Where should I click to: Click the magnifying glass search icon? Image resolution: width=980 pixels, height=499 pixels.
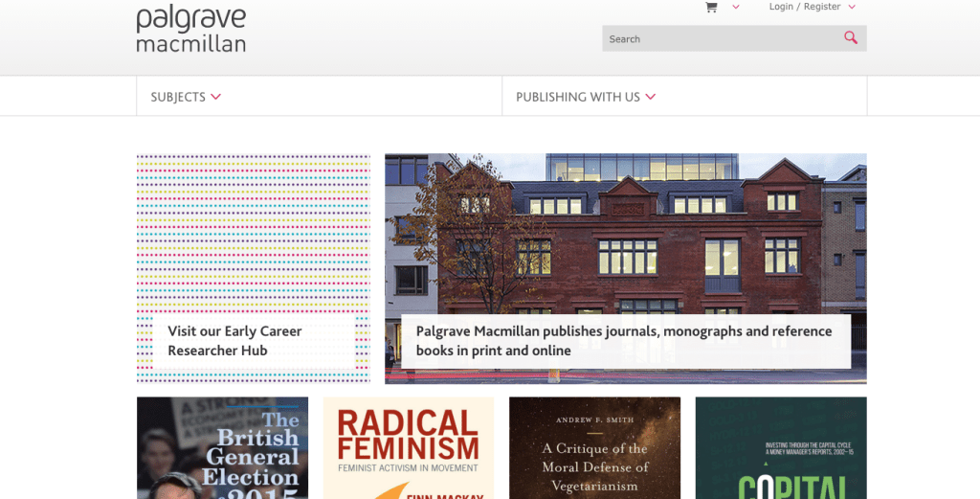(x=851, y=38)
